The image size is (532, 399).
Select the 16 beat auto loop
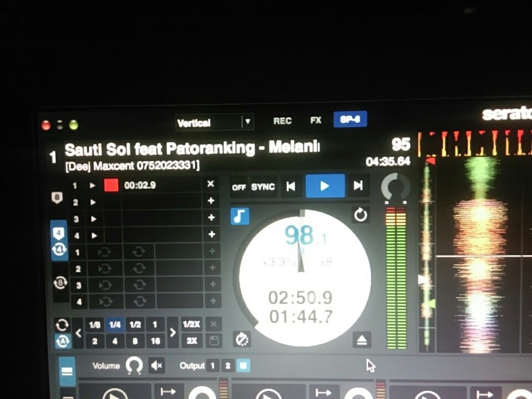click(x=155, y=341)
